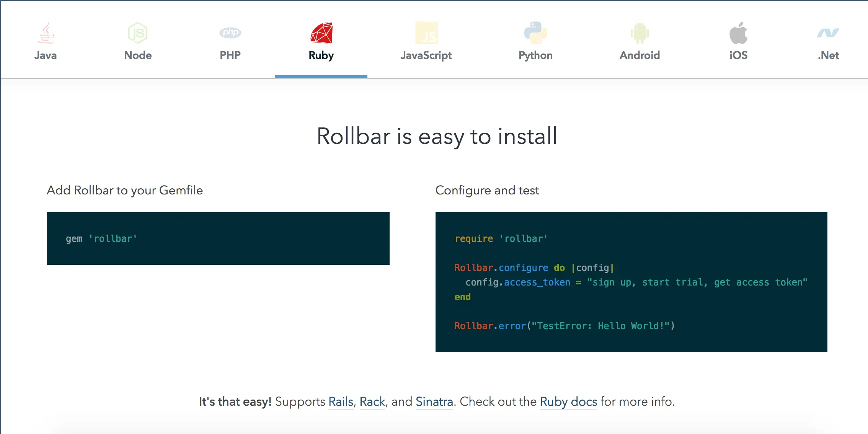The width and height of the screenshot is (868, 434).
Task: Open the Rack link
Action: click(x=372, y=401)
